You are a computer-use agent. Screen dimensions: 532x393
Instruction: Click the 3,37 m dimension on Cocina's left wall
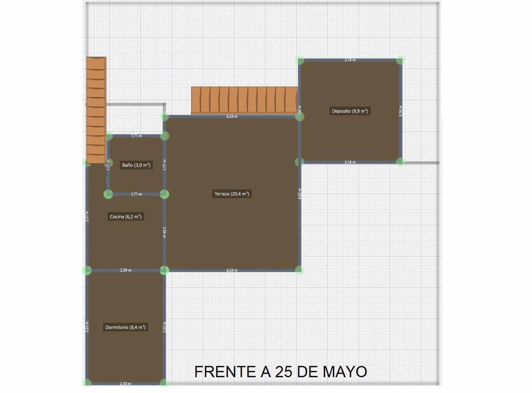click(87, 216)
